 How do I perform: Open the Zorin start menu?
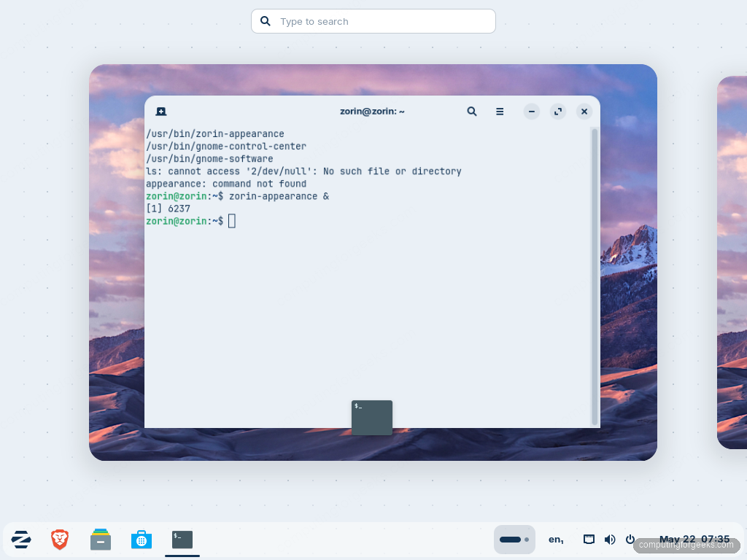pos(21,540)
